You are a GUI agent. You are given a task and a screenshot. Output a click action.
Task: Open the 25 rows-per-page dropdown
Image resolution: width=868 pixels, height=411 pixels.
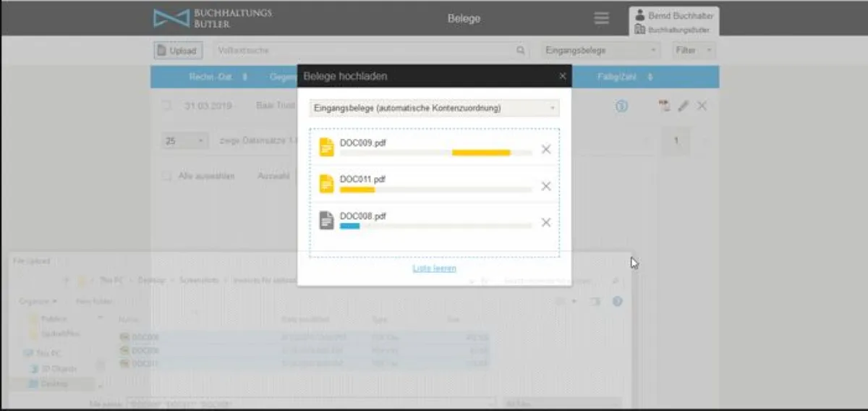pos(185,141)
